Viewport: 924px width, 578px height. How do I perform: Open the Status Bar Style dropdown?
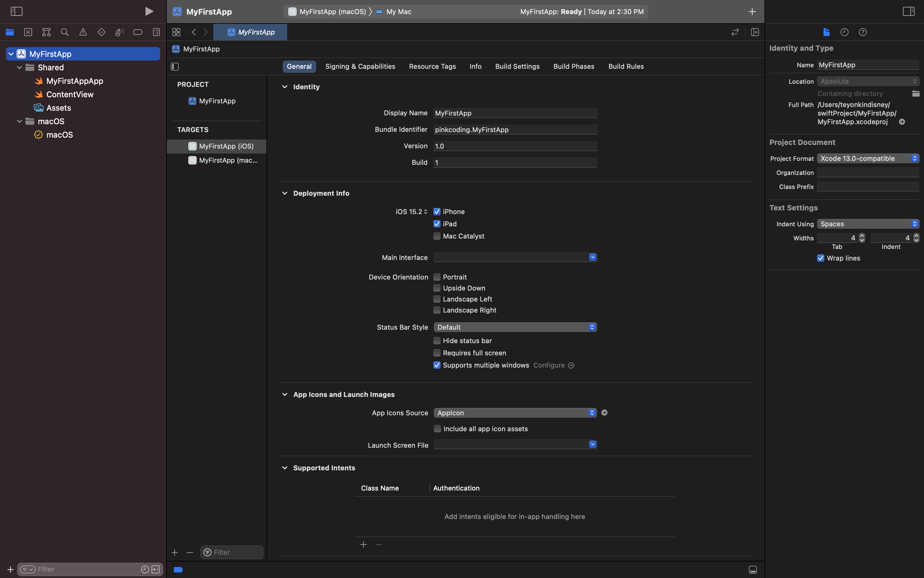[515, 327]
